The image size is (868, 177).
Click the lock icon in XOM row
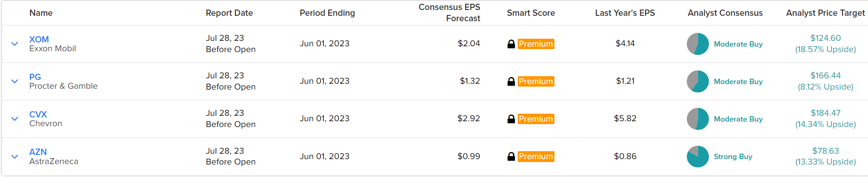(511, 44)
